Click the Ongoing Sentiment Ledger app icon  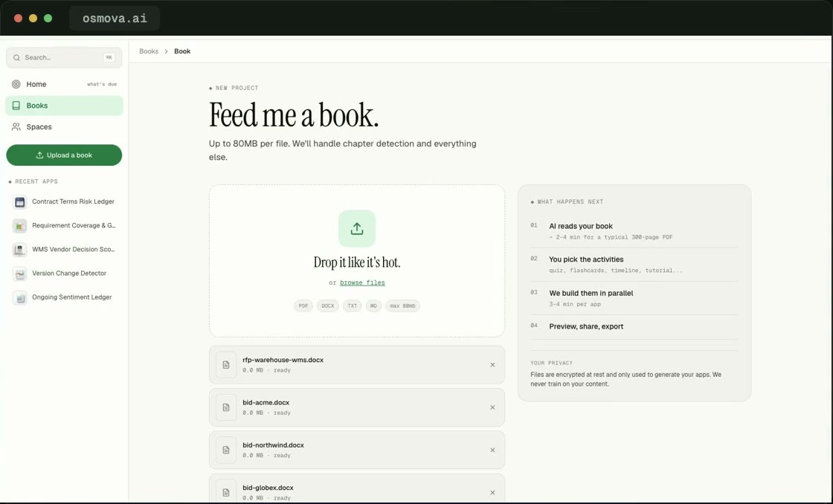tap(19, 297)
